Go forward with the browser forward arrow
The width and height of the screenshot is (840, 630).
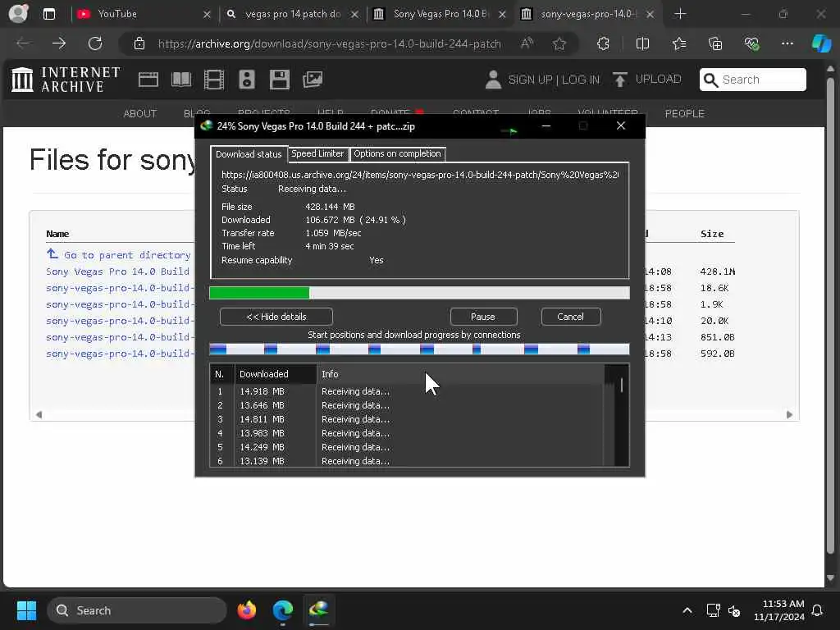coord(59,43)
